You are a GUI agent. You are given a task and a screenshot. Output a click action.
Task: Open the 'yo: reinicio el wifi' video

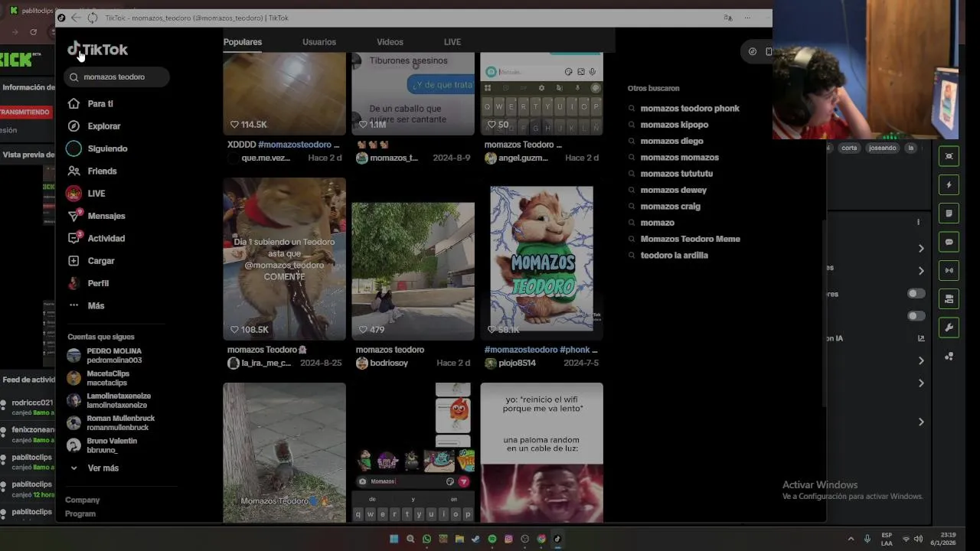point(542,452)
